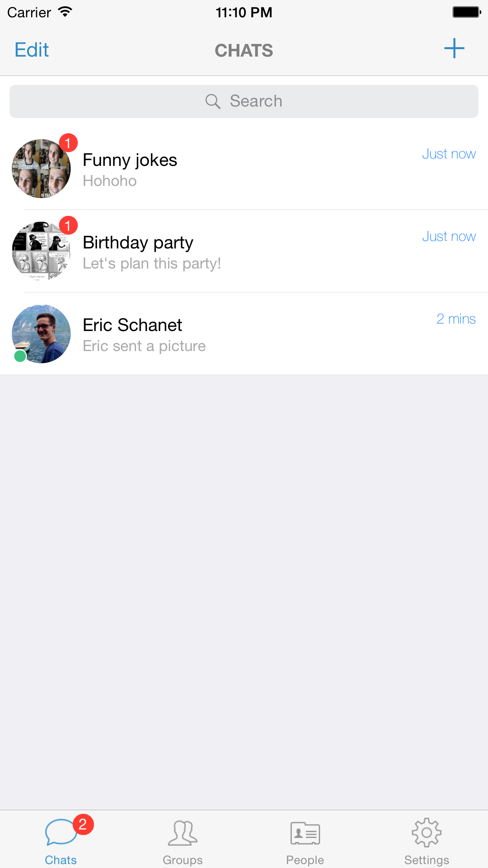Viewport: 488px width, 868px height.
Task: Open the Funny jokes conversation
Action: [251, 169]
